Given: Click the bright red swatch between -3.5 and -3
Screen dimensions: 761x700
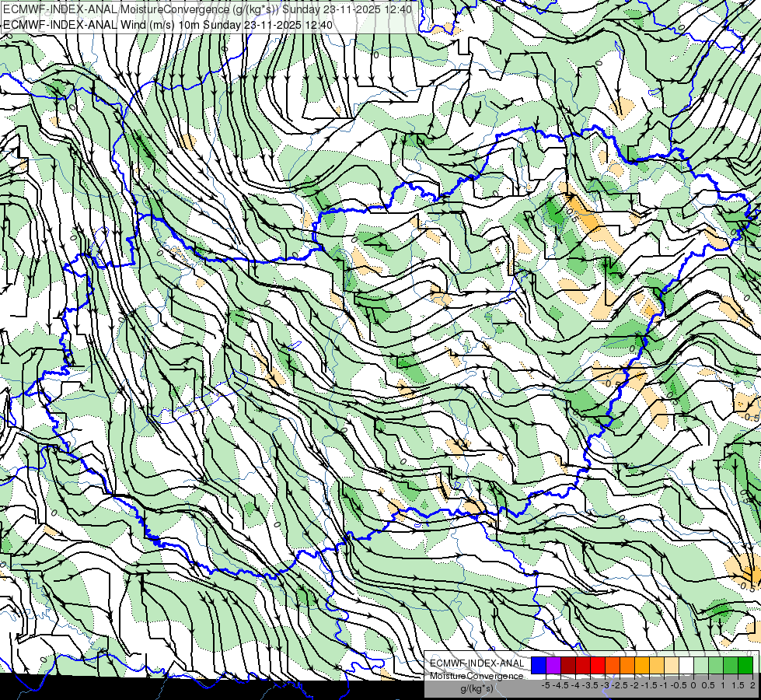Looking at the screenshot, I should pyautogui.click(x=598, y=666).
